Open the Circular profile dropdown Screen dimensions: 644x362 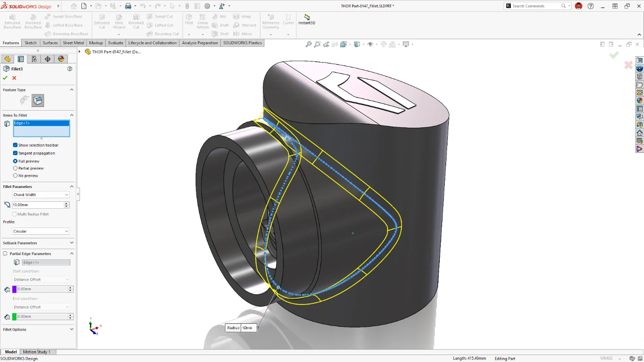(41, 231)
